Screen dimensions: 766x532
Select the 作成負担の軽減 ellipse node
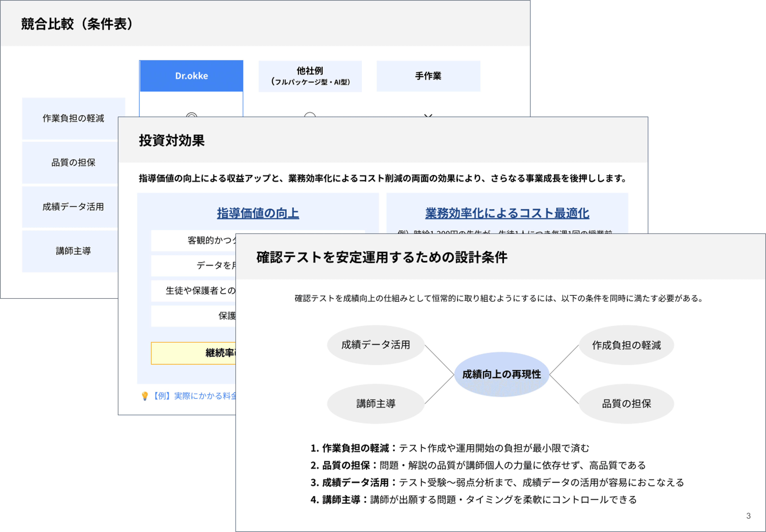[626, 345]
